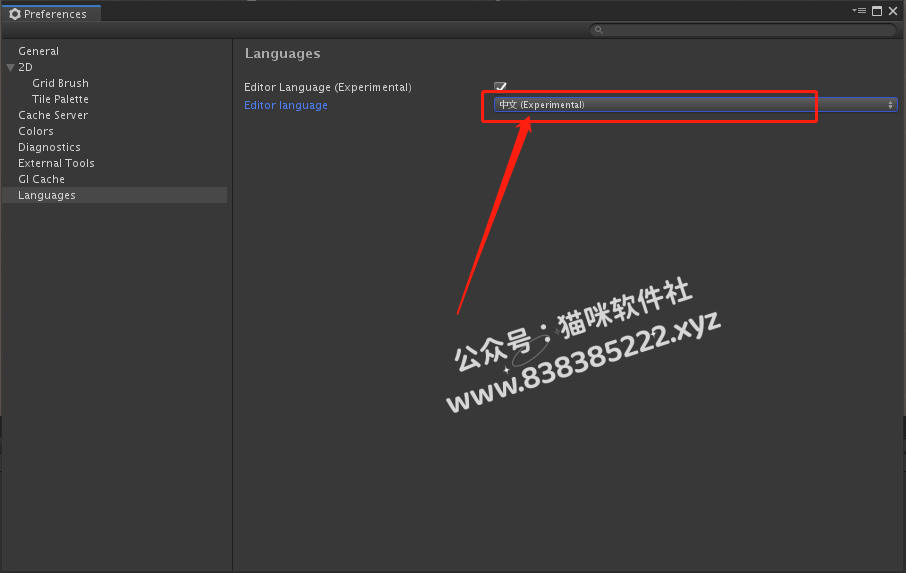Screen dimensions: 906x573
Task: Maximize the Preferences window
Action: (877, 11)
